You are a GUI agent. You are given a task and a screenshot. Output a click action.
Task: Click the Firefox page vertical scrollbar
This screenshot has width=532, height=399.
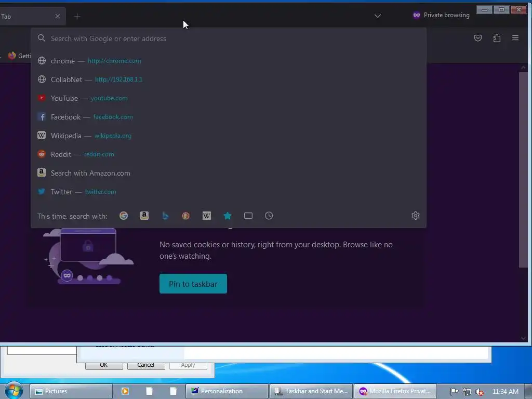(x=523, y=170)
